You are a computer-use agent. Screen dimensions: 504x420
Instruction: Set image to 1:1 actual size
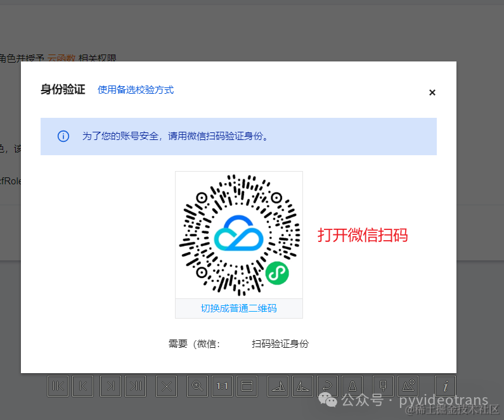click(x=222, y=386)
